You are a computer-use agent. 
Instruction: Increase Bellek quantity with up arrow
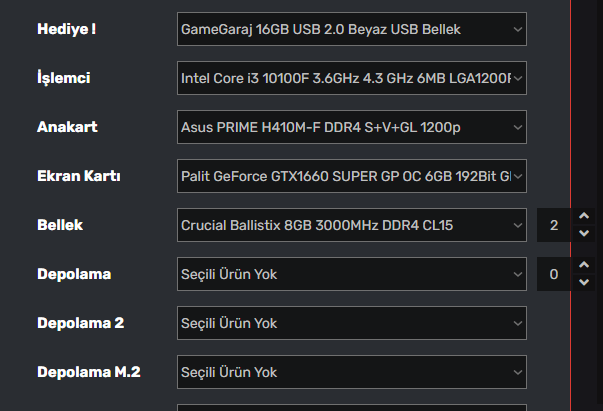pyautogui.click(x=584, y=217)
